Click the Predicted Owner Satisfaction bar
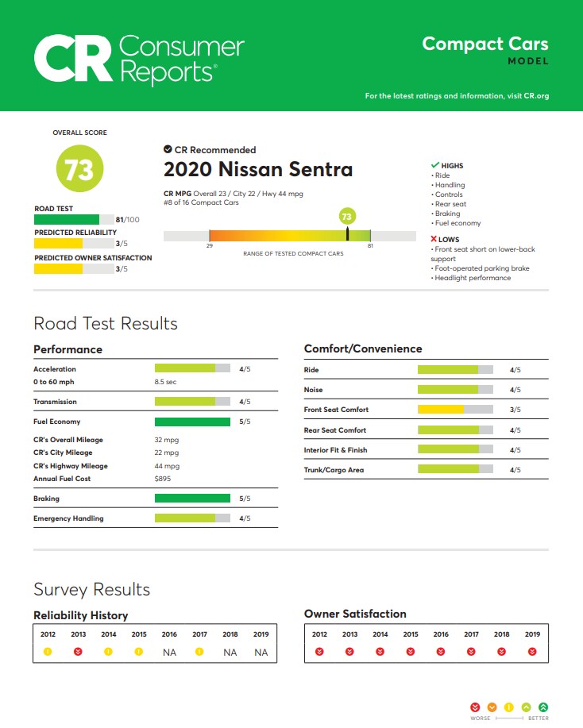Viewport: 583px width, 728px height. 74,269
